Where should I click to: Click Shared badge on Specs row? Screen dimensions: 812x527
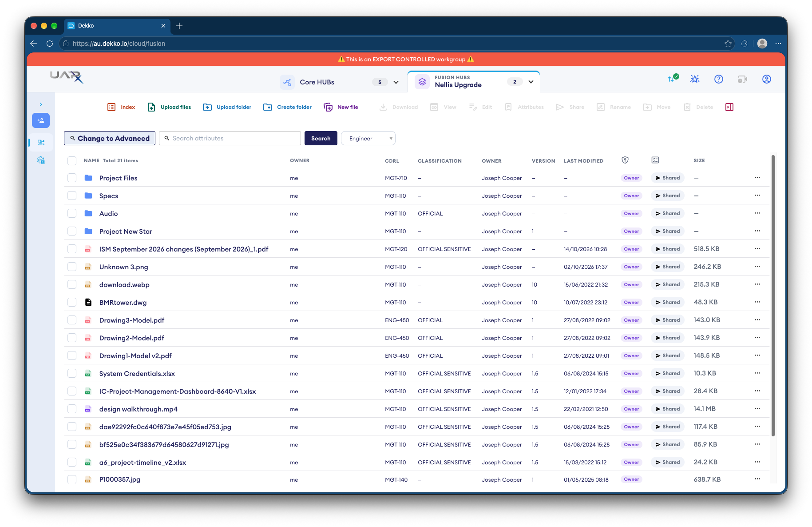click(x=667, y=196)
